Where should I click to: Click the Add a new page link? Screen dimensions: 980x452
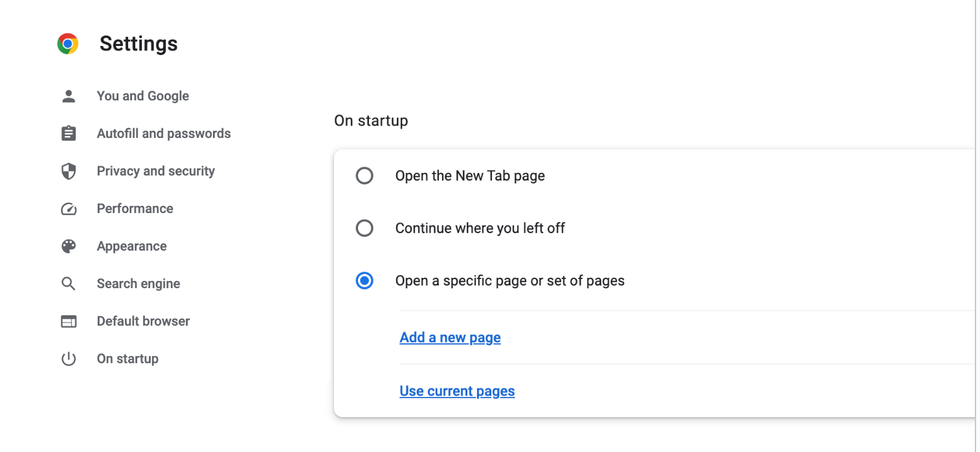click(x=451, y=337)
